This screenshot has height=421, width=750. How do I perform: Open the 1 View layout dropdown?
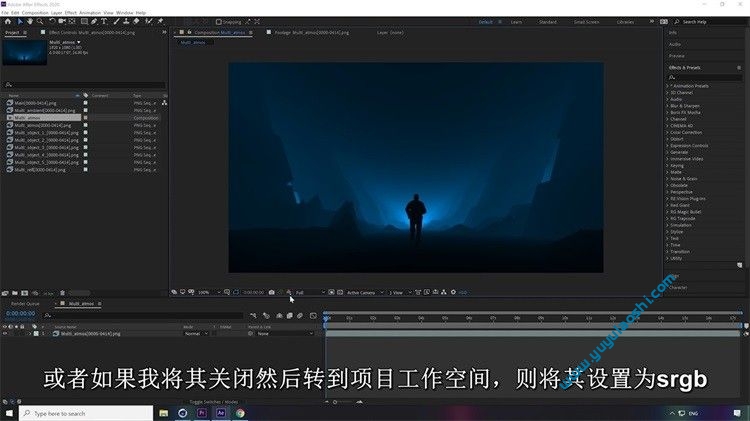pyautogui.click(x=400, y=292)
